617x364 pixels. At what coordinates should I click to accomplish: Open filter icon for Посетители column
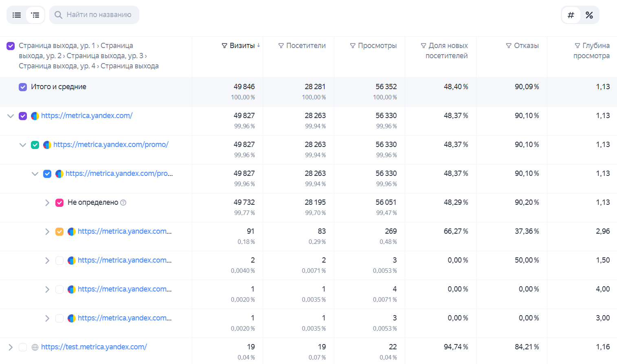click(281, 46)
